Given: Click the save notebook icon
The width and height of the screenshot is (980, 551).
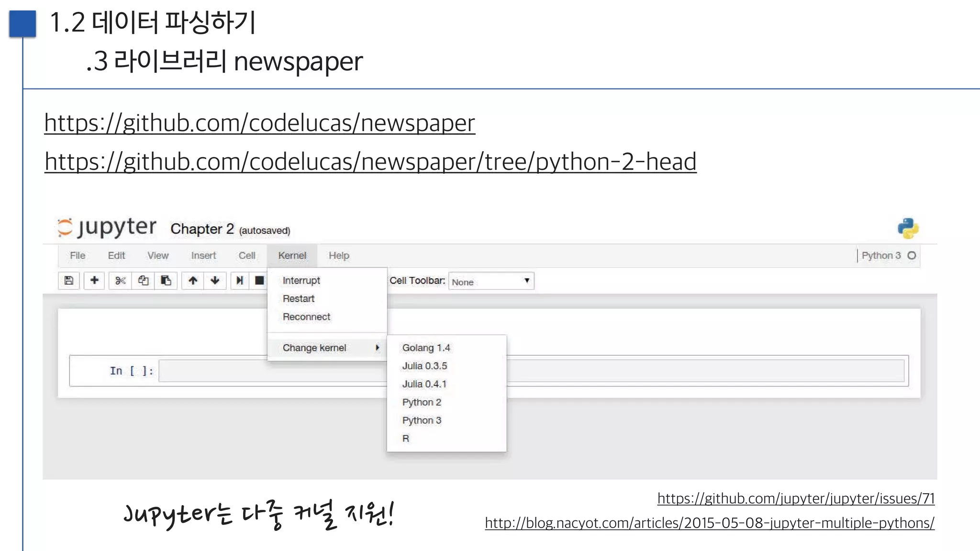Looking at the screenshot, I should tap(69, 281).
